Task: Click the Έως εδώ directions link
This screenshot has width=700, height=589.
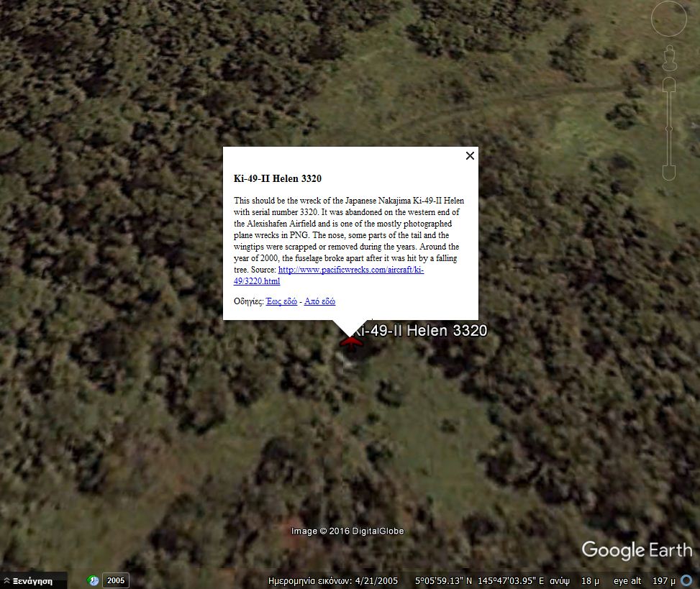Action: (x=282, y=301)
